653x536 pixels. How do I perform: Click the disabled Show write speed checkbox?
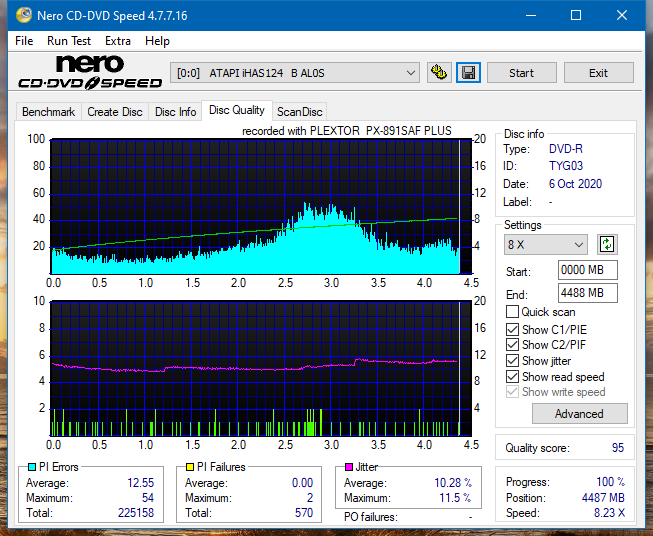(512, 392)
